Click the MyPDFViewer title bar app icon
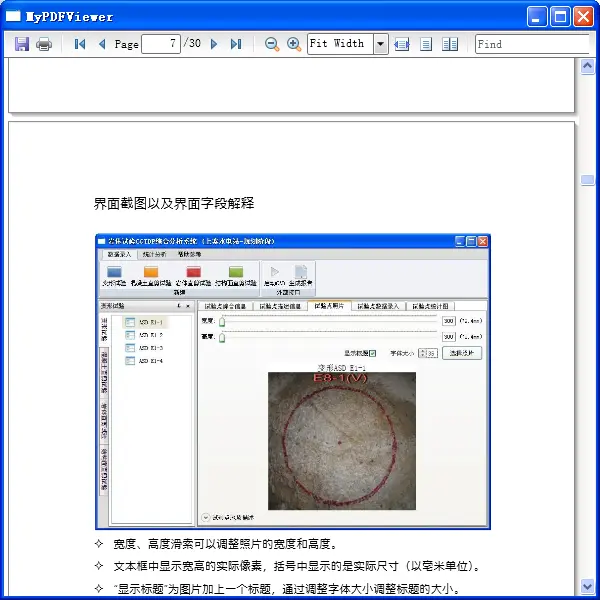This screenshot has height=600, width=600. tap(13, 16)
